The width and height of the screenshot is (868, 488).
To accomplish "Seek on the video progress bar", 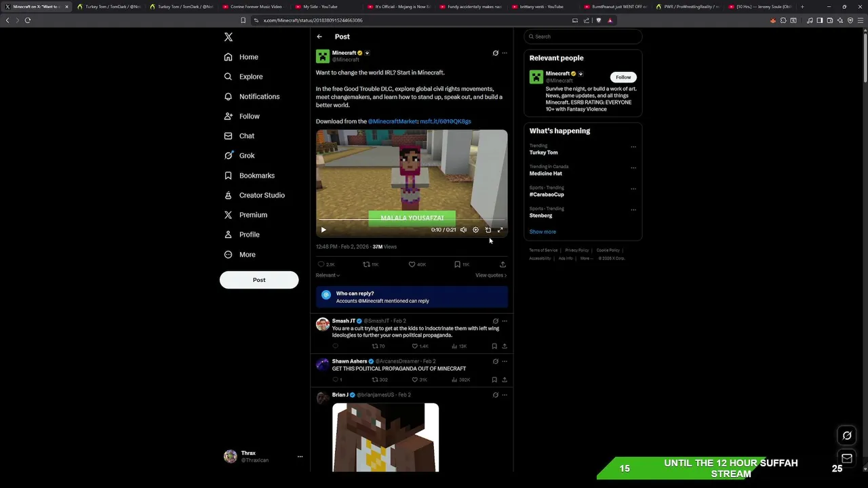I will click(x=412, y=220).
